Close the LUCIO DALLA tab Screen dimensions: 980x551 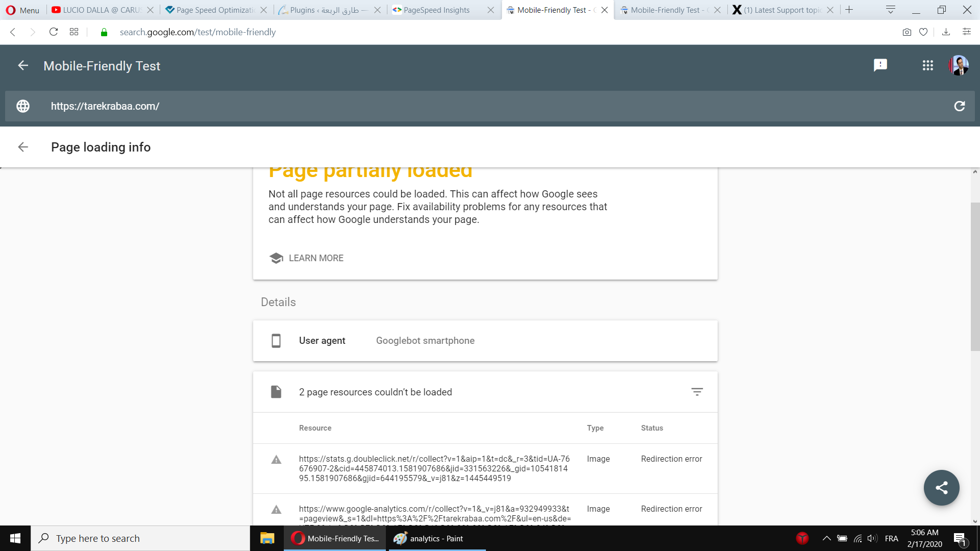(150, 10)
